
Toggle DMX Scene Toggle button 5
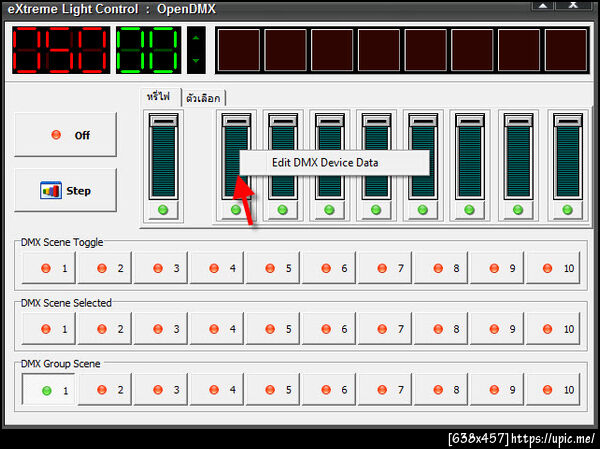(x=273, y=268)
